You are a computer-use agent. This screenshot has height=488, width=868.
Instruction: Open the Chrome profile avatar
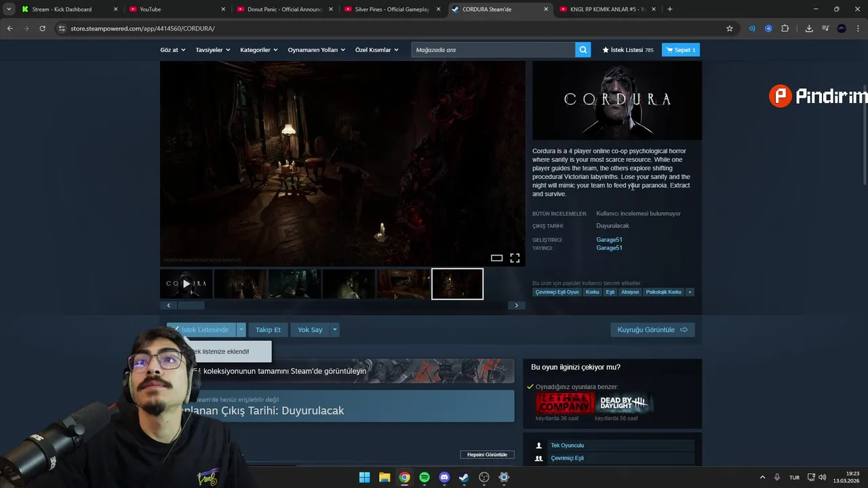[842, 28]
